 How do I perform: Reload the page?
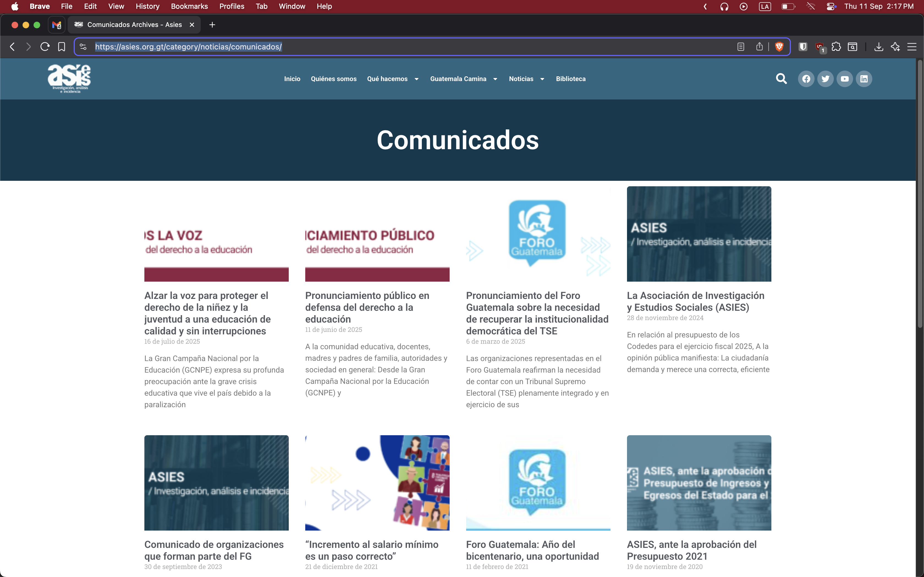pyautogui.click(x=45, y=46)
